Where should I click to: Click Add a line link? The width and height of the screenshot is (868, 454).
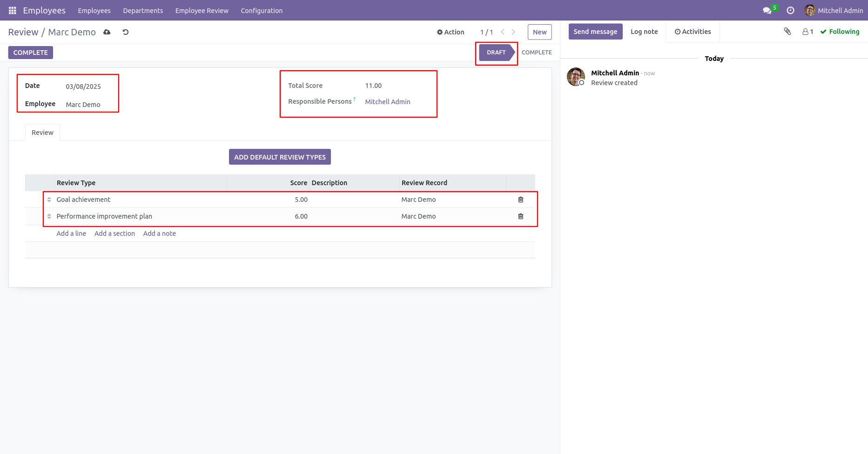click(71, 234)
